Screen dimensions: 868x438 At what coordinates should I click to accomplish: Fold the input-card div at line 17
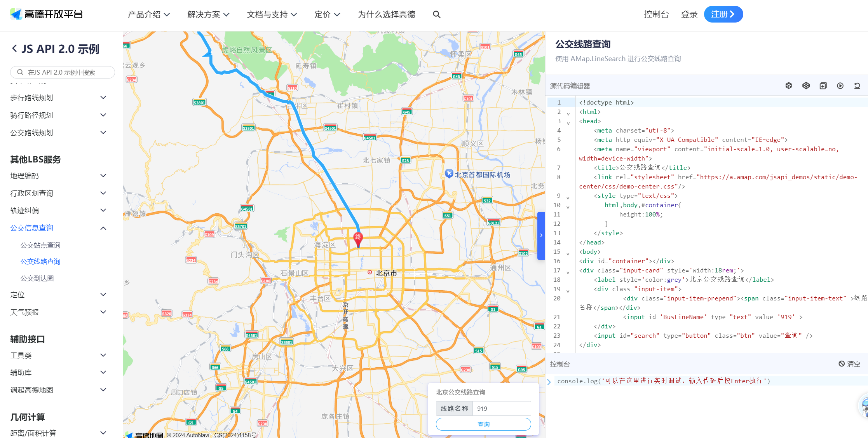coord(568,272)
